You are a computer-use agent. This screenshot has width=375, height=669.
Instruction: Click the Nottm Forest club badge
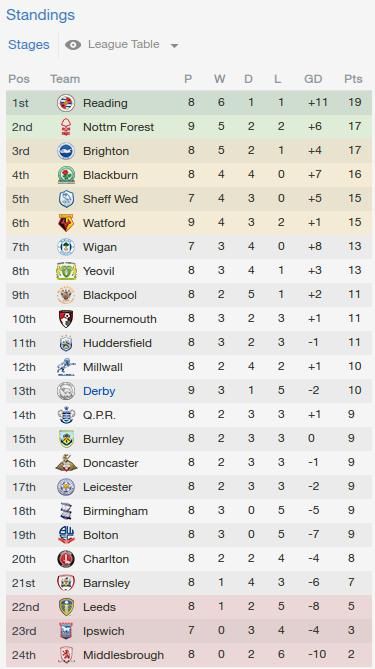pos(66,127)
